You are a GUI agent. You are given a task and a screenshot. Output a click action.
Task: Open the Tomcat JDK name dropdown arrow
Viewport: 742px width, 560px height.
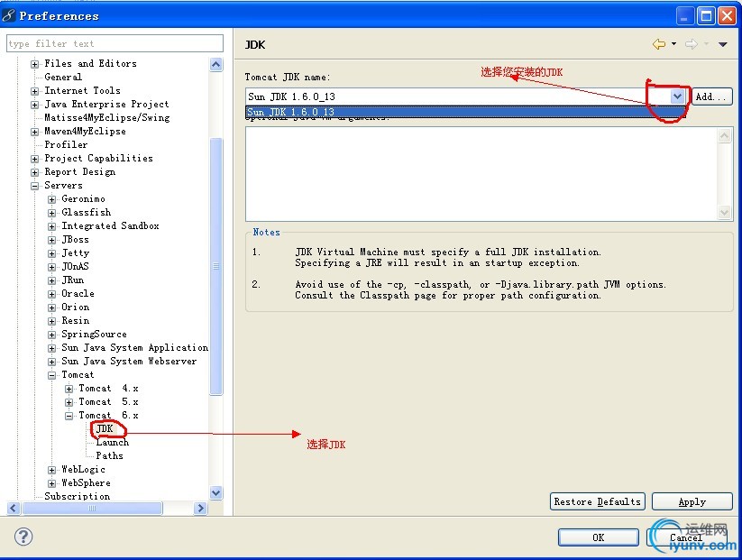click(677, 96)
